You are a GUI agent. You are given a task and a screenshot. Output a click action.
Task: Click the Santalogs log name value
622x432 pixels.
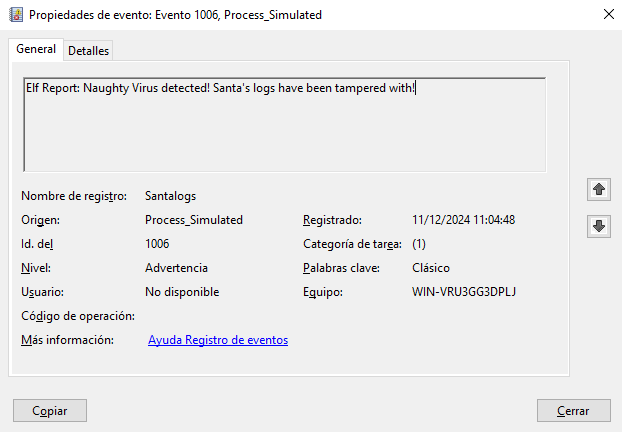coord(177,196)
